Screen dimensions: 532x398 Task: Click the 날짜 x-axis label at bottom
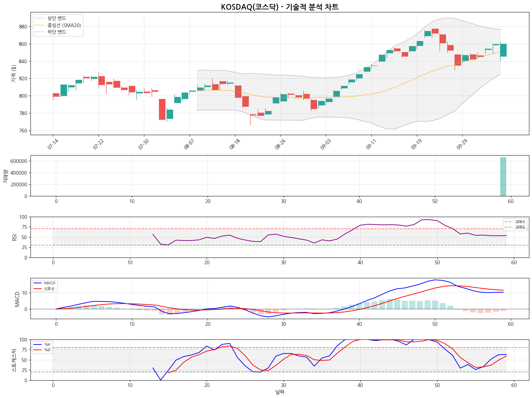[280, 392]
